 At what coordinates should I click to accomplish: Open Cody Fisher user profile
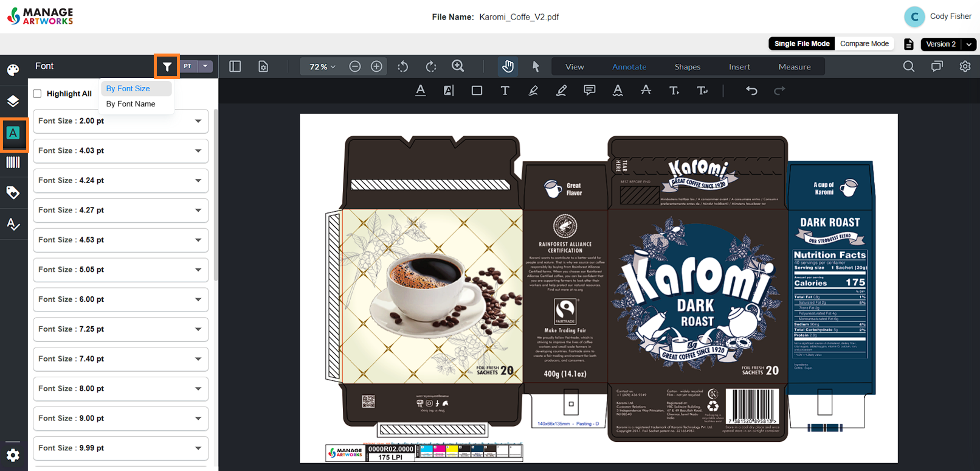(x=937, y=16)
